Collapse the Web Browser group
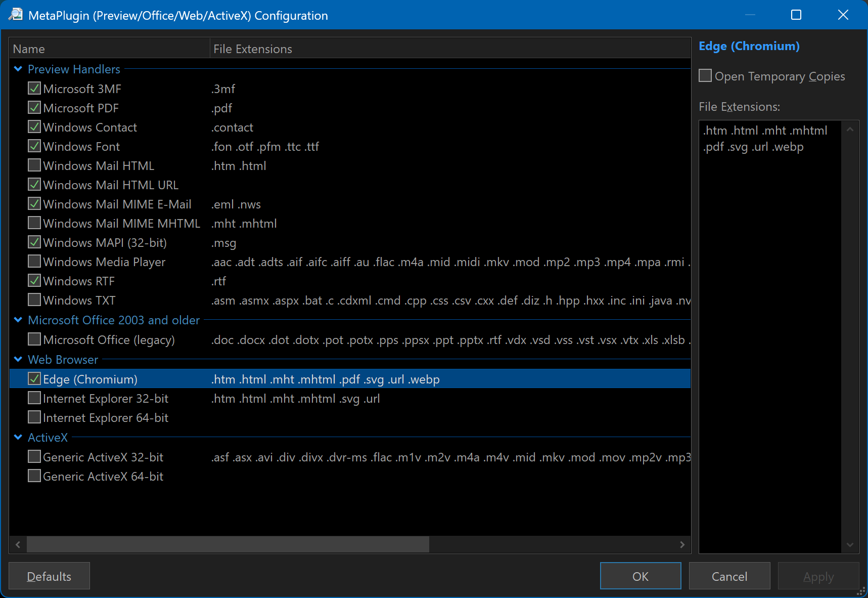 point(18,359)
